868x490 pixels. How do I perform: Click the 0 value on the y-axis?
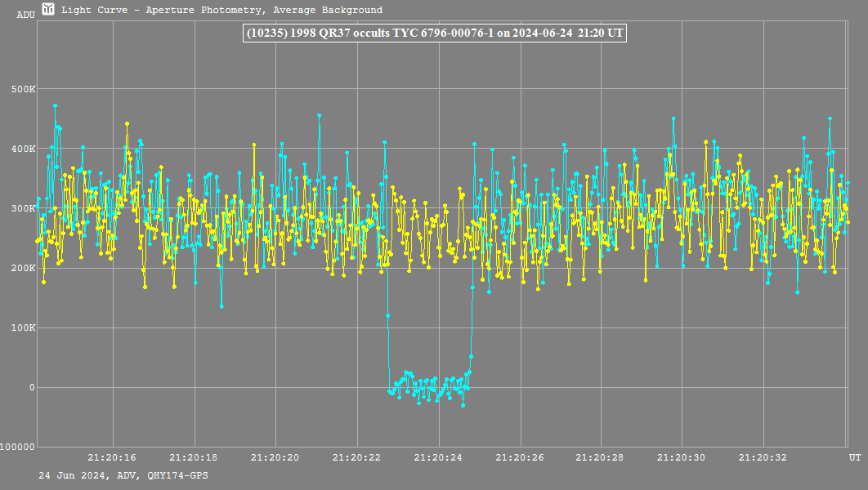[x=31, y=387]
